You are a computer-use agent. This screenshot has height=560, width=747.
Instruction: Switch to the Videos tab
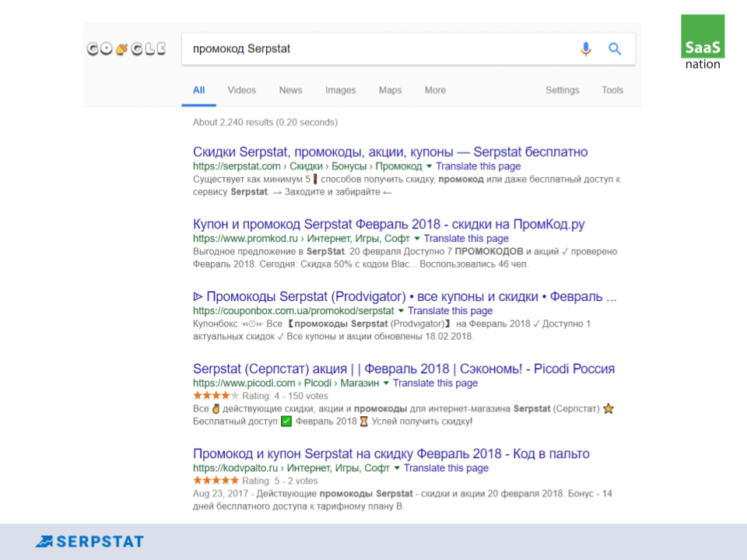(241, 90)
